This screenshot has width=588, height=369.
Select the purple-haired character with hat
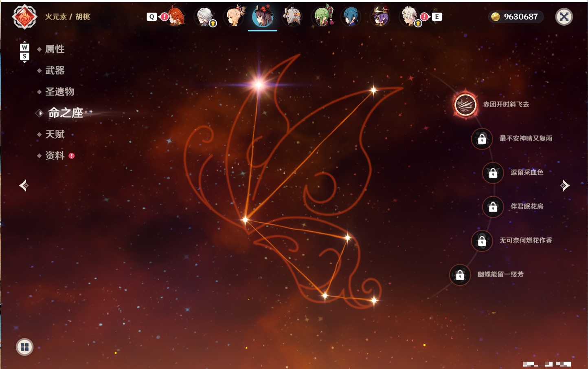381,16
